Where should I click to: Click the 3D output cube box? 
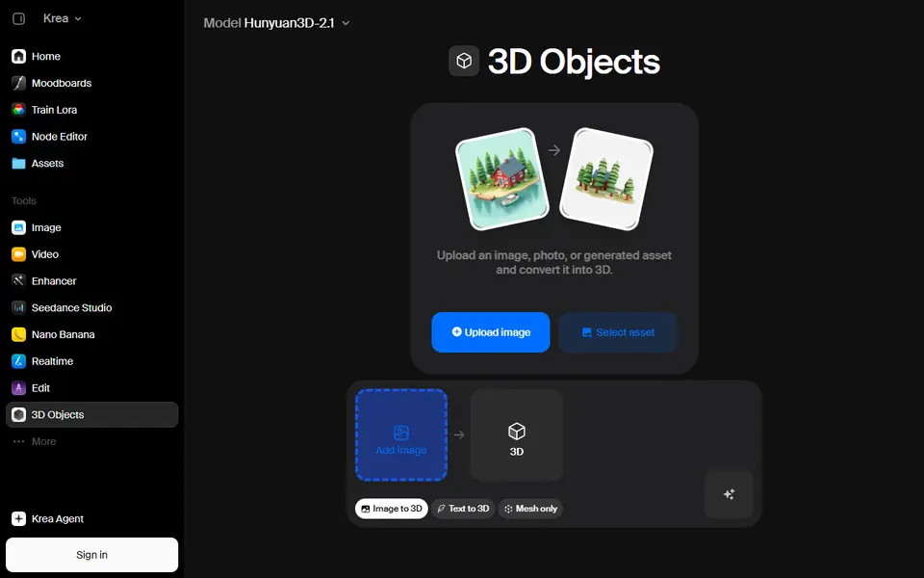[x=517, y=435]
